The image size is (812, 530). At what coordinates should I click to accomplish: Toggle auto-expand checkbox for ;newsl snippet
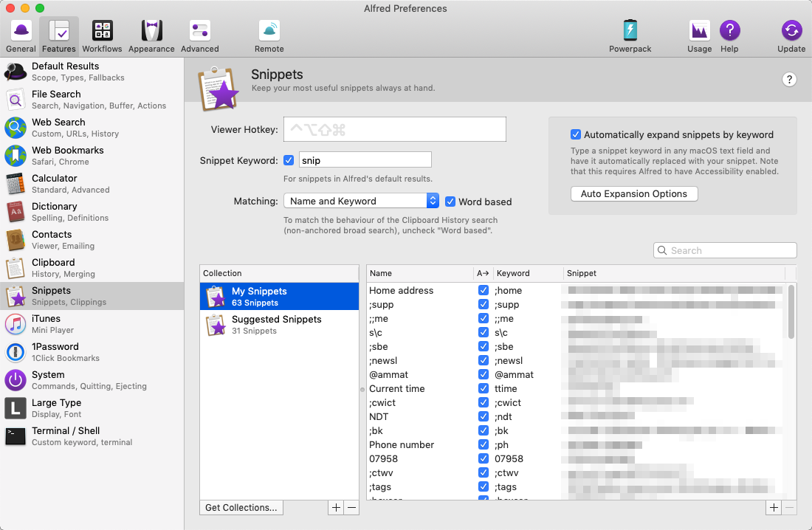tap(484, 360)
